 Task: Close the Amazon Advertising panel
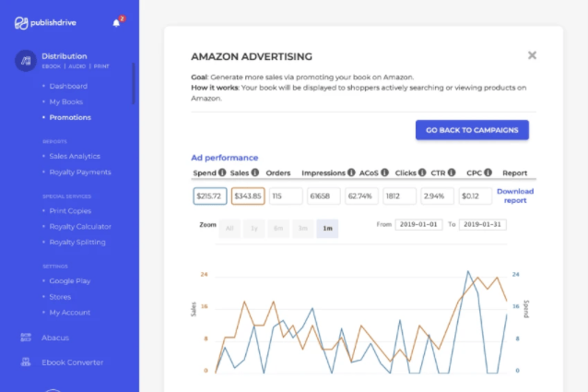coord(532,55)
